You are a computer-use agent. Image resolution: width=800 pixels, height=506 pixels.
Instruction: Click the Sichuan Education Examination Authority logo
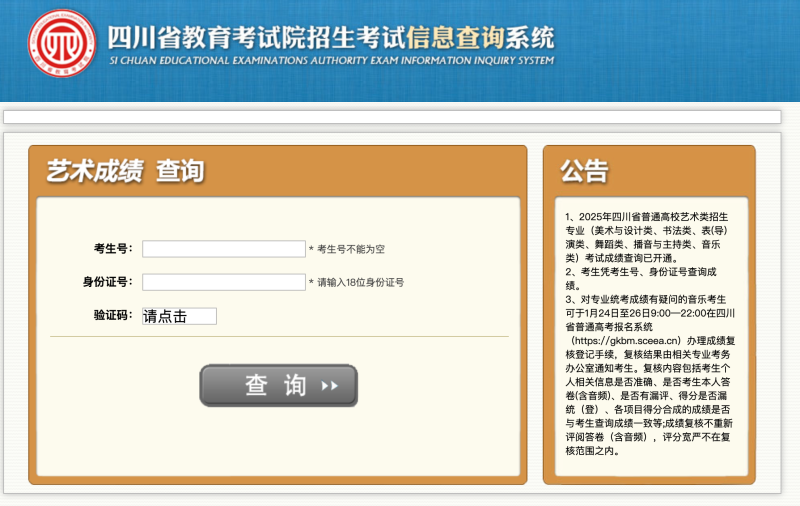[62, 43]
